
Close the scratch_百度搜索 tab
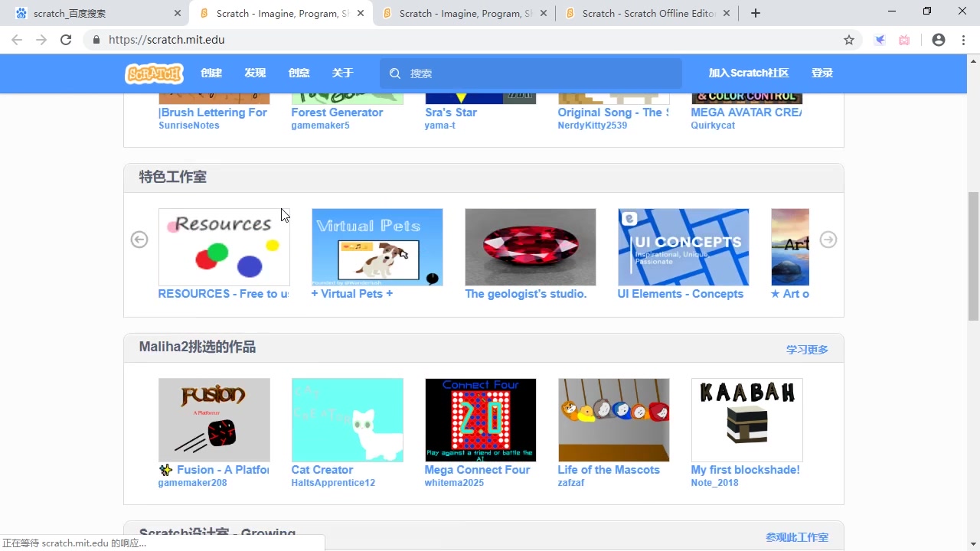(178, 14)
